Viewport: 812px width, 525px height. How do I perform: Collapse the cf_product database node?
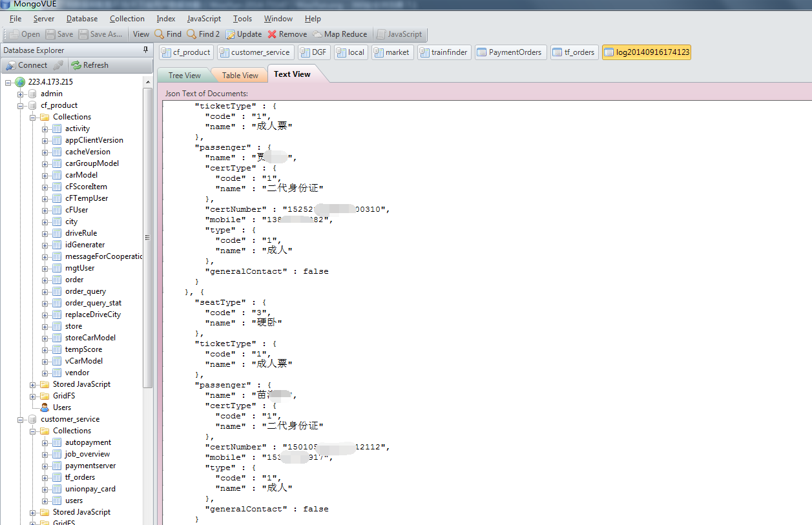pyautogui.click(x=21, y=105)
